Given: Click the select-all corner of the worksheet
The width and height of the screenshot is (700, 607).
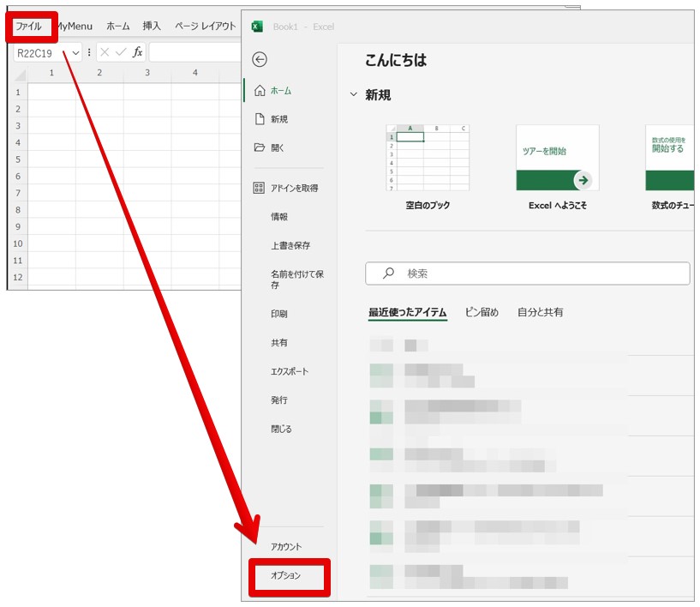Looking at the screenshot, I should pyautogui.click(x=17, y=73).
